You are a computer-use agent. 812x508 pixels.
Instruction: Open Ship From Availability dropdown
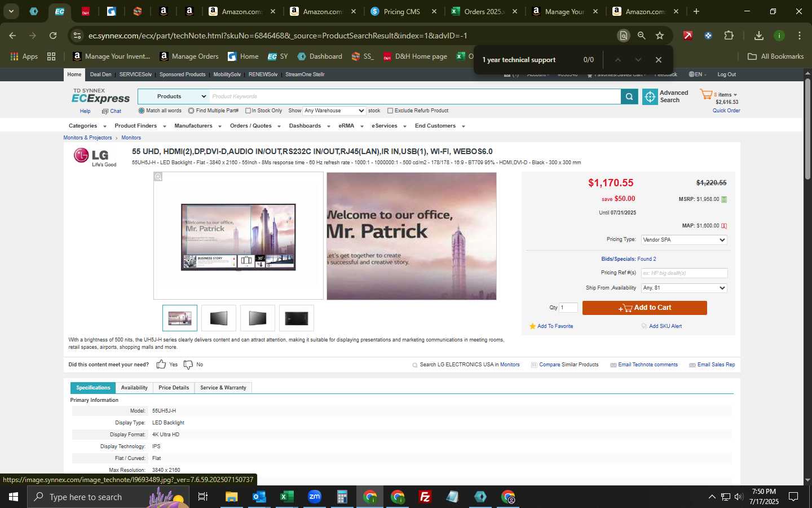pos(684,288)
